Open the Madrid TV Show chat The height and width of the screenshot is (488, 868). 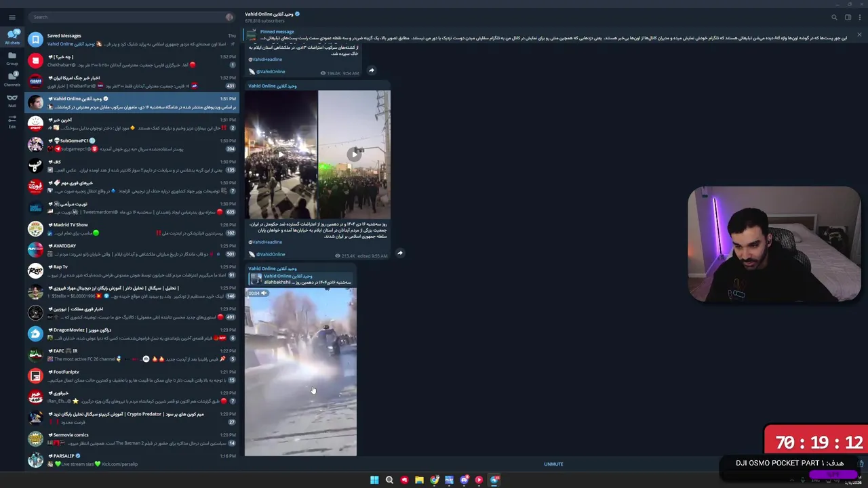pyautogui.click(x=132, y=228)
